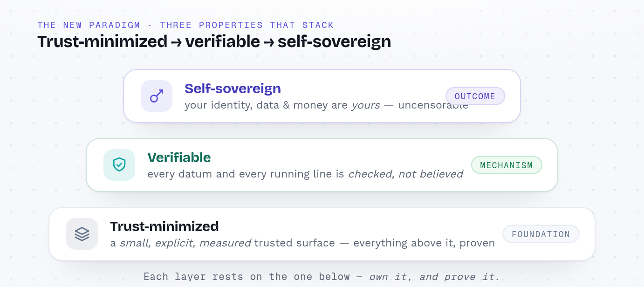Select the OUTCOME badge
The height and width of the screenshot is (287, 644).
pos(475,96)
